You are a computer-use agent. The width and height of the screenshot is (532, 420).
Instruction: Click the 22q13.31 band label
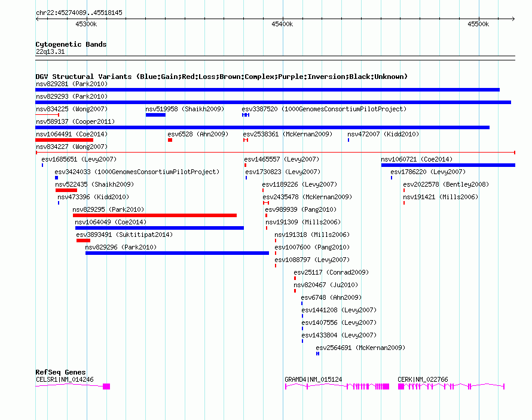(x=50, y=51)
